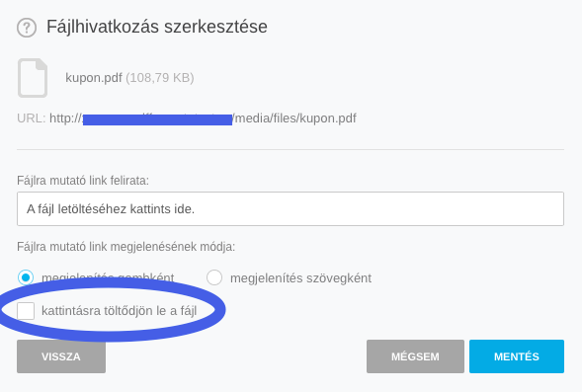This screenshot has height=392, width=582.
Task: Click the "URL:" label
Action: (x=32, y=118)
